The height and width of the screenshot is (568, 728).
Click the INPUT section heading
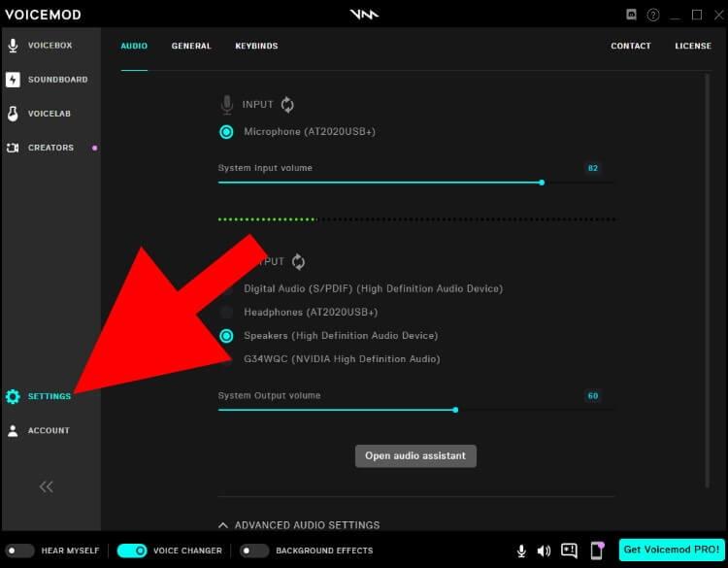(257, 105)
